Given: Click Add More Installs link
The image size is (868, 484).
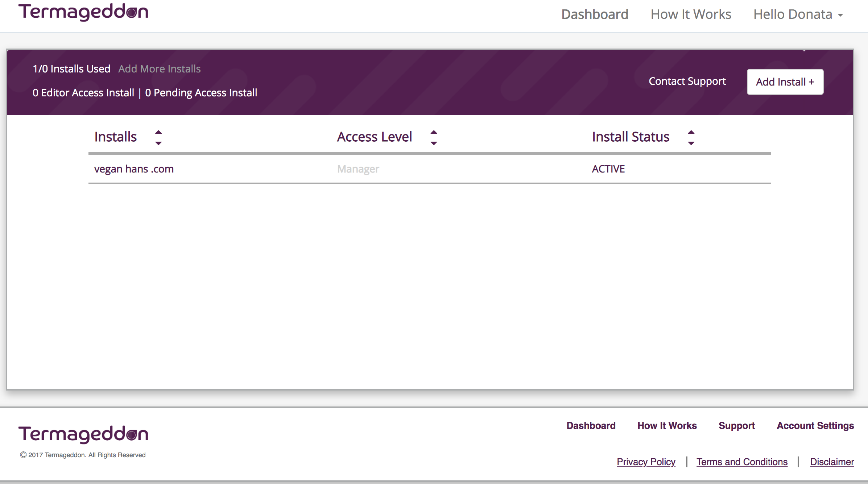Looking at the screenshot, I should pyautogui.click(x=159, y=69).
